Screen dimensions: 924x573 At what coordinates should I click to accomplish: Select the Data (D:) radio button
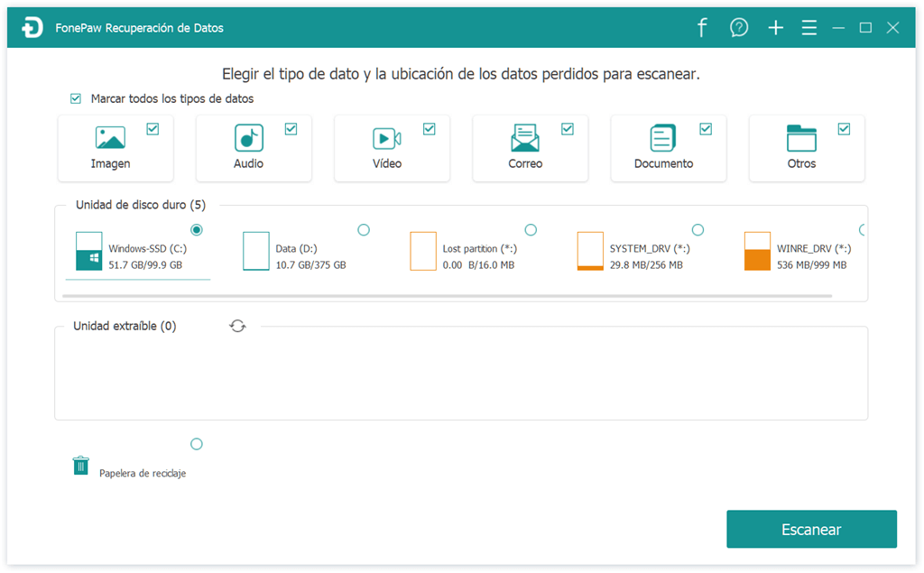click(x=364, y=230)
